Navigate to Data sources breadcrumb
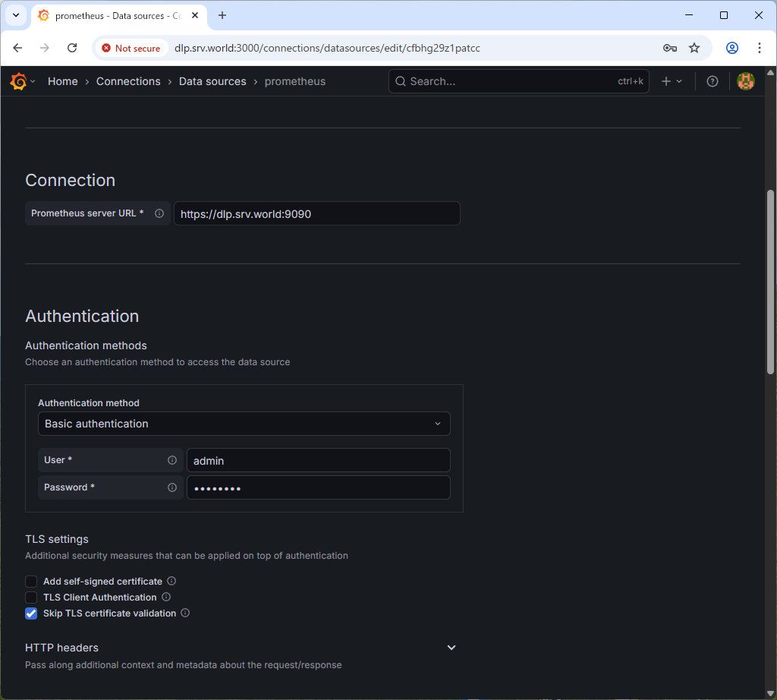The width and height of the screenshot is (777, 700). 212,81
